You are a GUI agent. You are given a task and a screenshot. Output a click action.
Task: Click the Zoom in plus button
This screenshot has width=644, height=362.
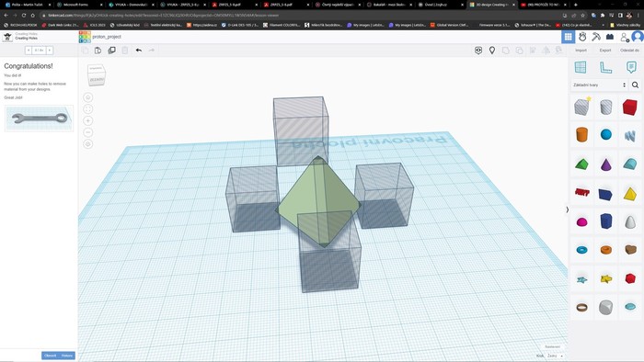pos(88,120)
